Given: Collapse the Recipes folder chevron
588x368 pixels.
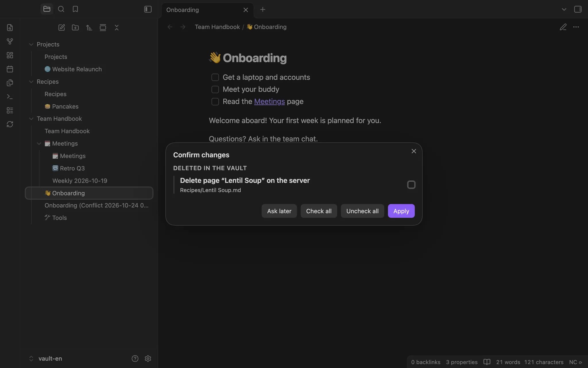Looking at the screenshot, I should [31, 82].
